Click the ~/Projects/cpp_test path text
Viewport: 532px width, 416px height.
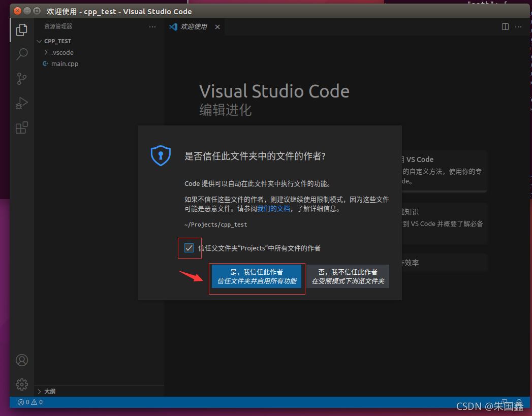point(216,225)
